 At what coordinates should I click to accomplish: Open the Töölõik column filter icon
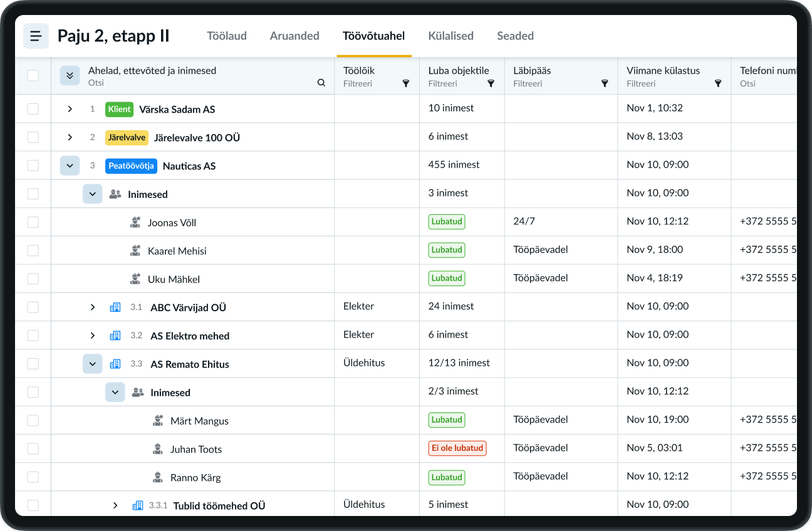tap(406, 83)
